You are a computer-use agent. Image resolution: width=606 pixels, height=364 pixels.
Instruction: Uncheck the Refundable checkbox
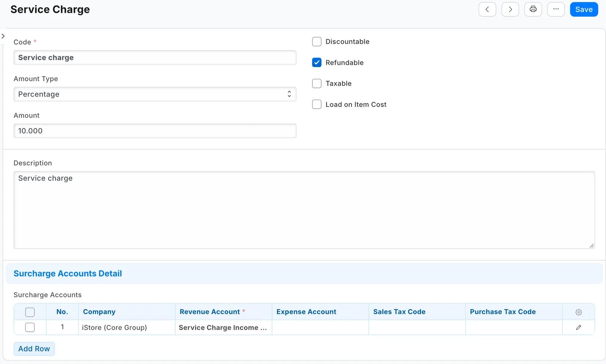click(x=317, y=62)
